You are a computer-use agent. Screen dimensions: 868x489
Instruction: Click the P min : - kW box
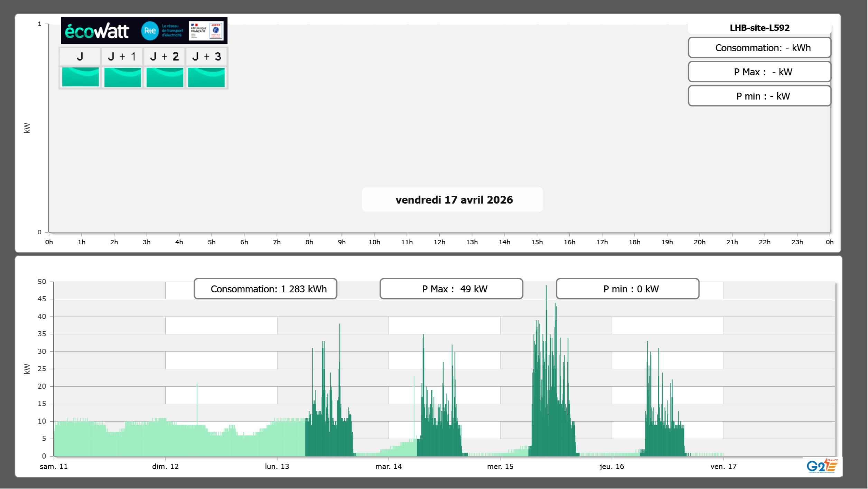(759, 96)
